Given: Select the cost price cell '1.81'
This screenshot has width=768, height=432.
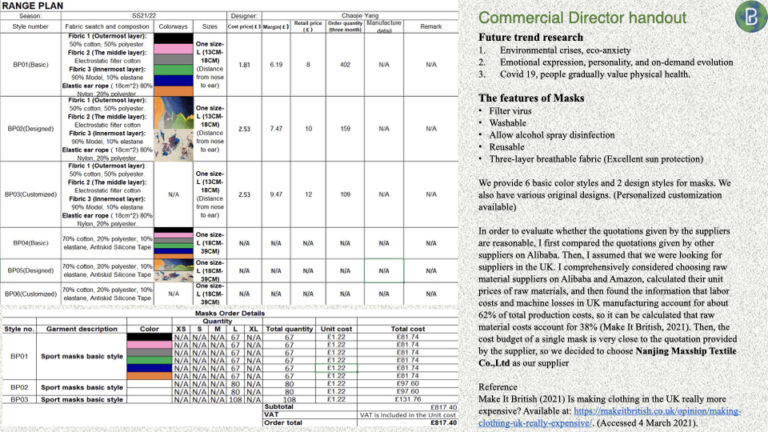Looking at the screenshot, I should tap(244, 65).
